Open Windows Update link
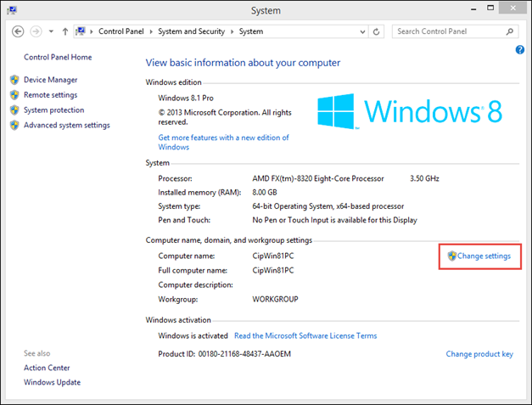 tap(53, 382)
